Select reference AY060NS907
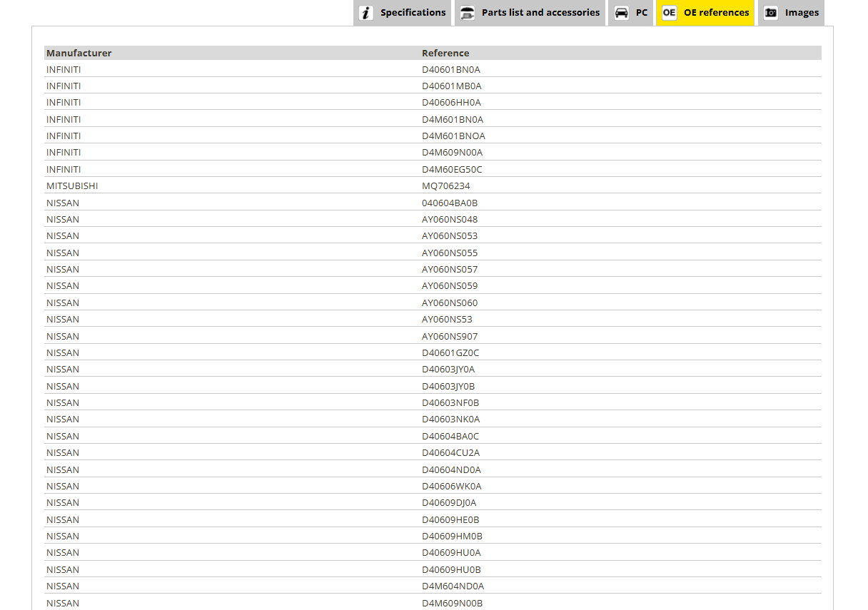 click(450, 336)
